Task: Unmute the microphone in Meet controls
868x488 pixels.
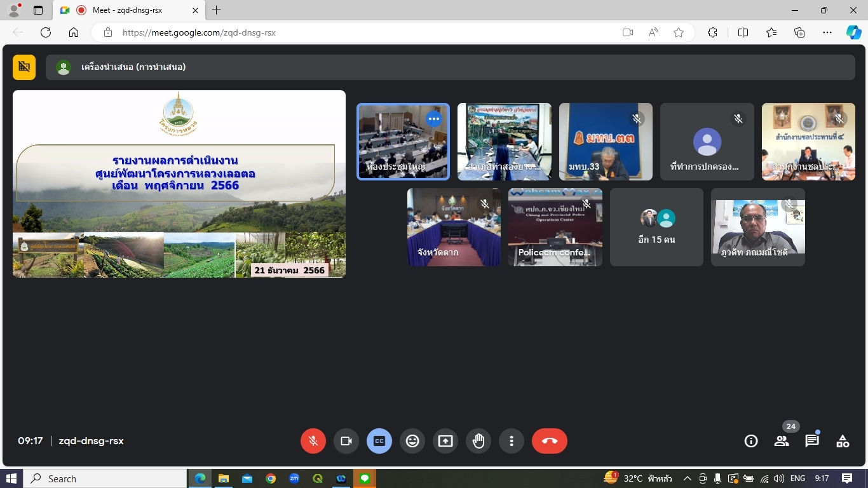Action: (x=313, y=441)
